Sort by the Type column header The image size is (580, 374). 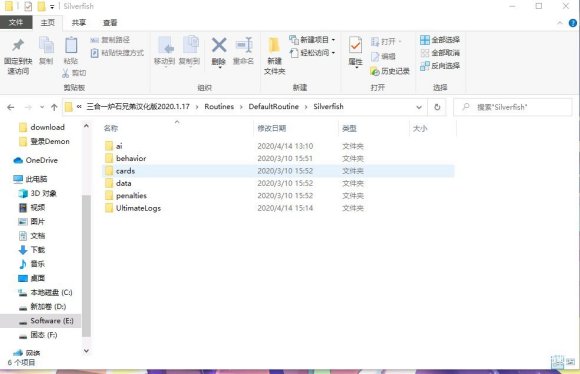tap(374, 128)
